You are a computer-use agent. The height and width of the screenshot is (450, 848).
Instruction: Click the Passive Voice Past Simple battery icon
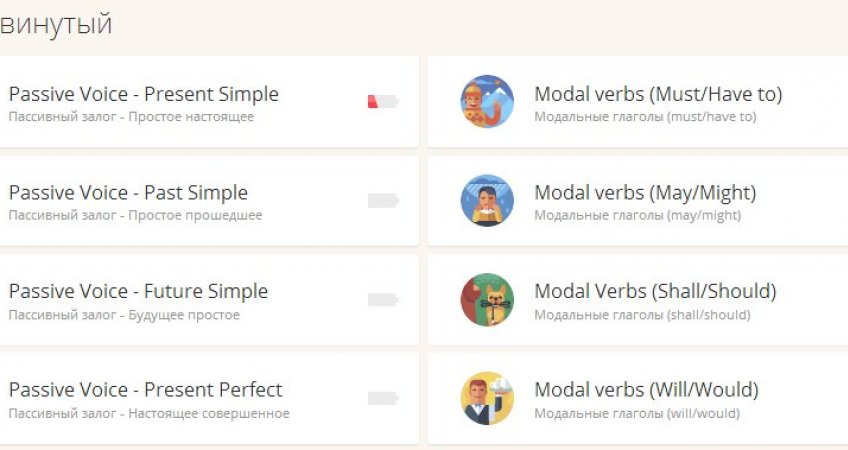pos(383,200)
